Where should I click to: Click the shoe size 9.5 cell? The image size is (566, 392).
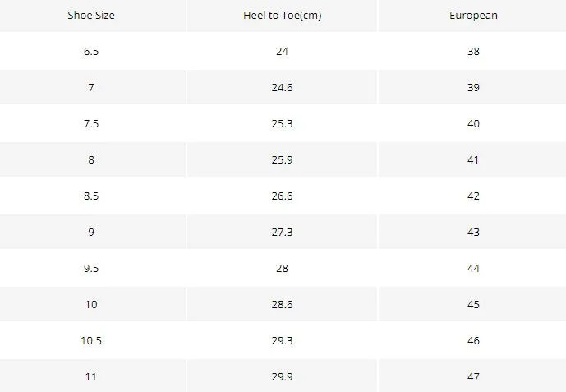pos(91,268)
